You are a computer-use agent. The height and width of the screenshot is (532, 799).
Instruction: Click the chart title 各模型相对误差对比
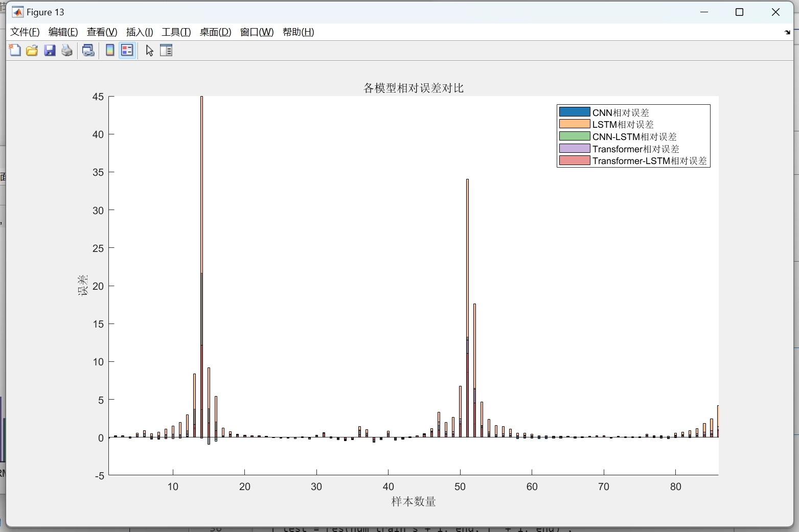click(413, 87)
